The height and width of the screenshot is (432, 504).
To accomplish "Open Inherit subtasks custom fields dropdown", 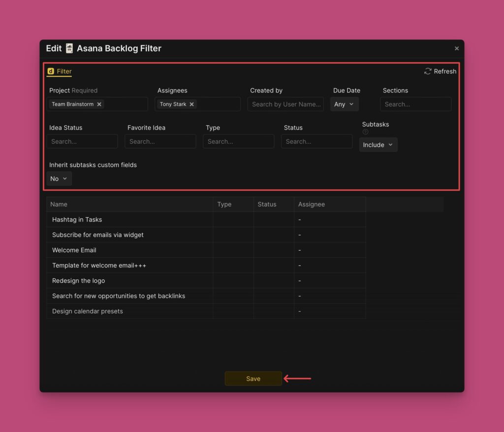I will (x=59, y=179).
